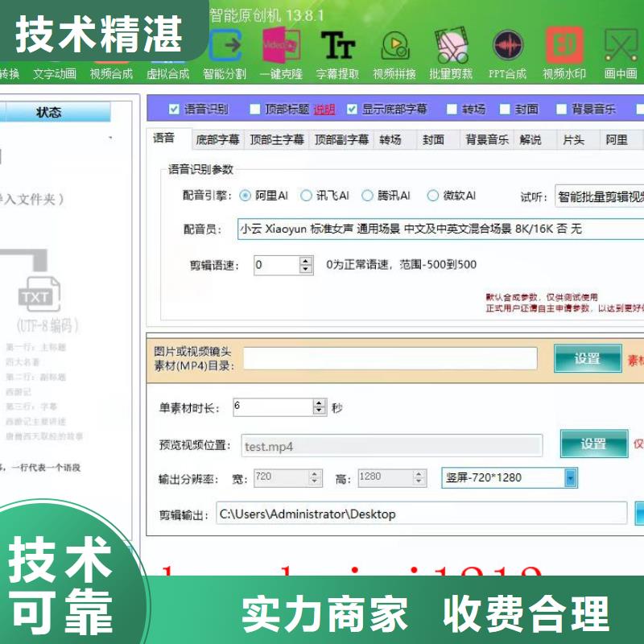Switch to the 底部字幕 tab

coord(217,139)
